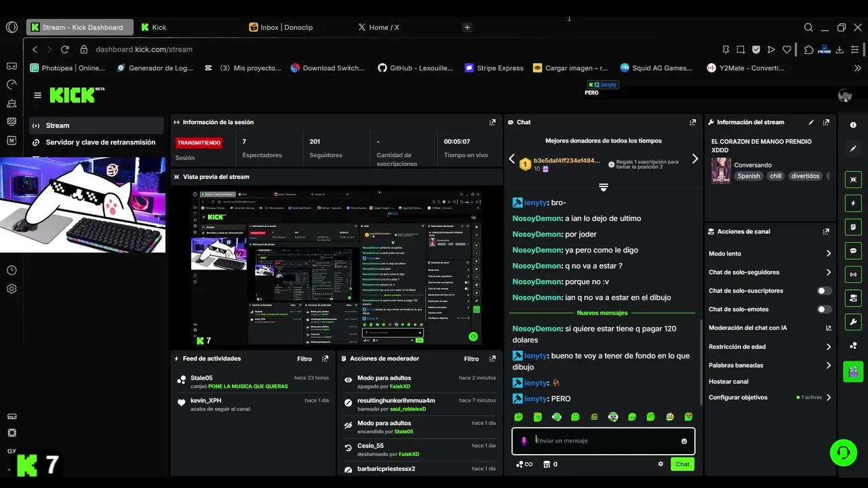Open the green headset support button

(x=844, y=452)
